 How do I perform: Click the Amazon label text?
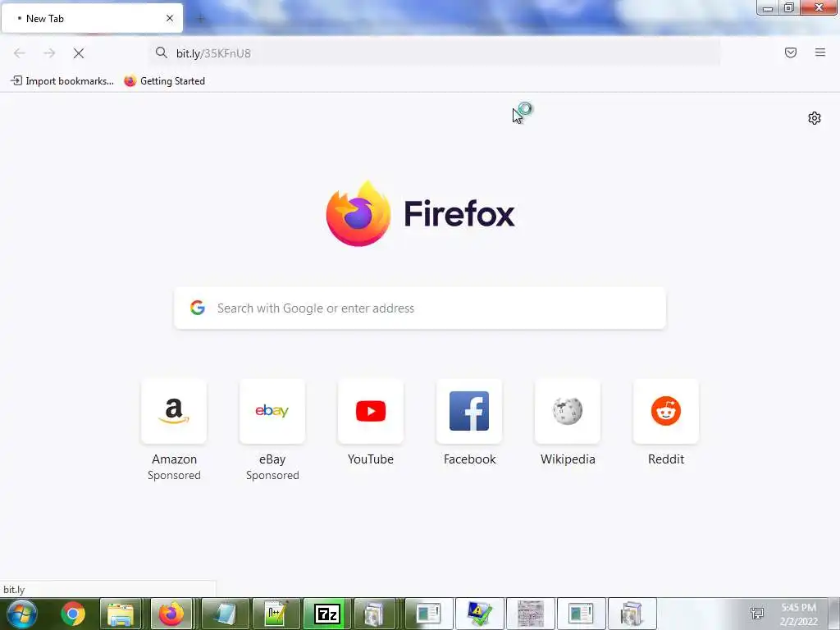pos(174,459)
